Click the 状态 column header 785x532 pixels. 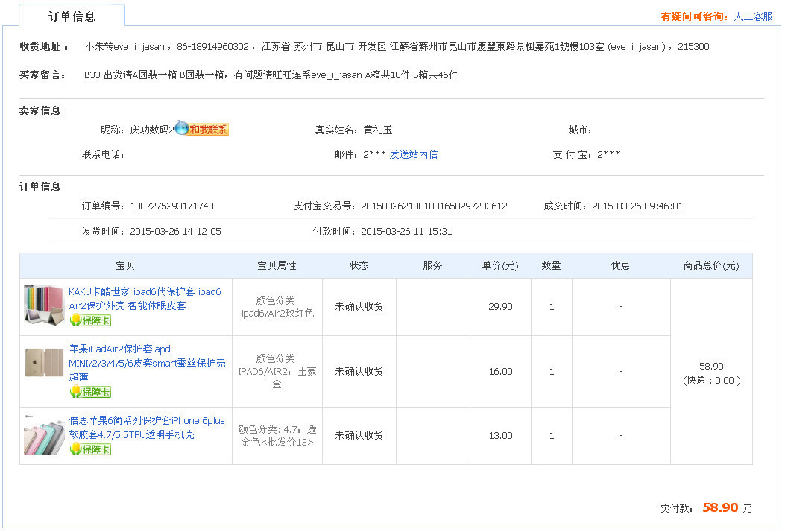pos(359,266)
